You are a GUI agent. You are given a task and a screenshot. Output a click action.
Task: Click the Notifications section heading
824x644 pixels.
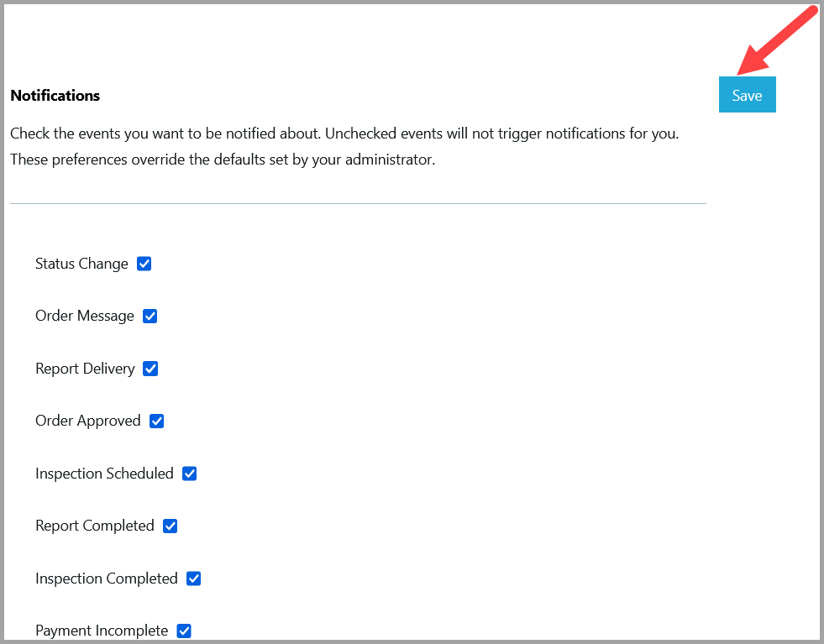[55, 96]
